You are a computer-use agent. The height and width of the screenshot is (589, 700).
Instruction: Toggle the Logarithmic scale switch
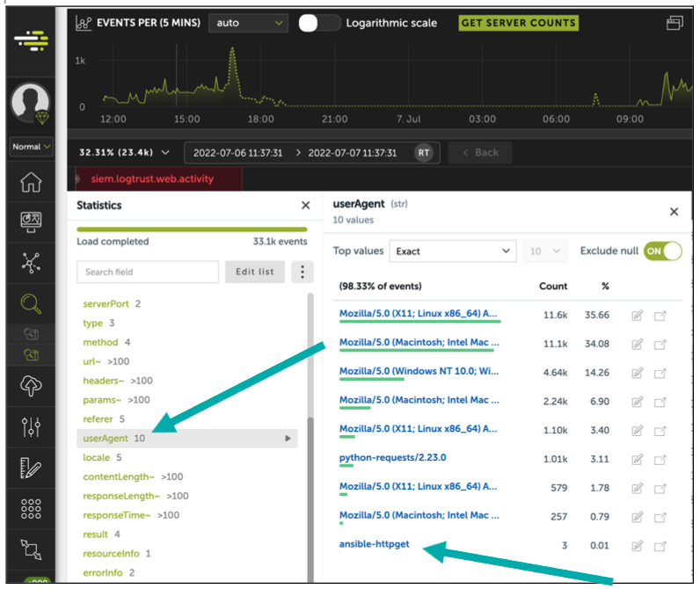click(x=318, y=23)
